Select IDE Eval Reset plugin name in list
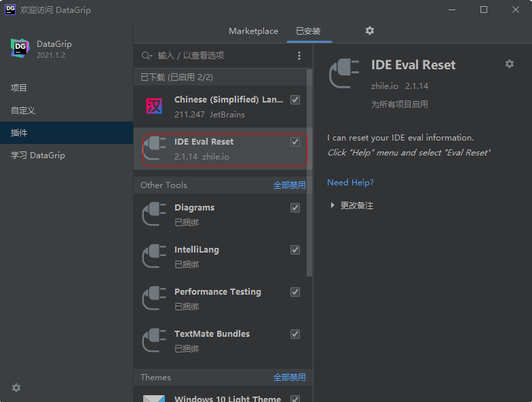The width and height of the screenshot is (532, 402). 204,141
